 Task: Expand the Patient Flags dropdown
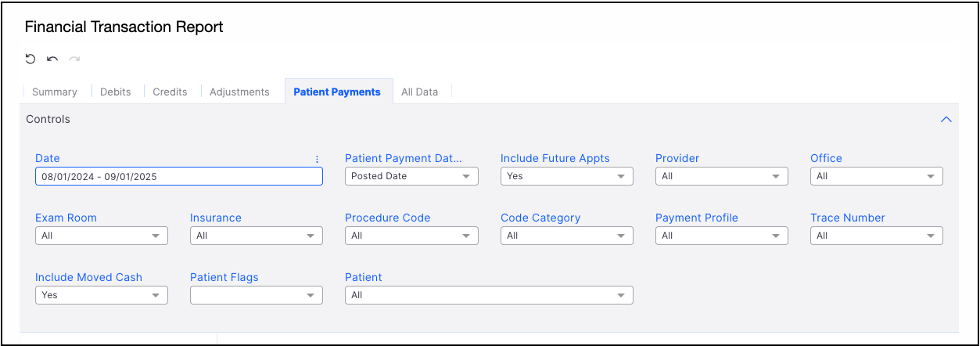click(257, 295)
